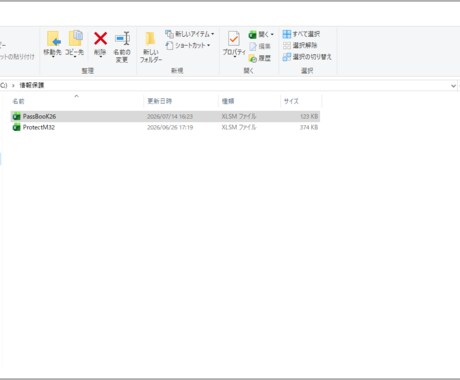Click the Properties (プロパティ) icon
Viewport: 460px width, 380px height.
pos(234,39)
